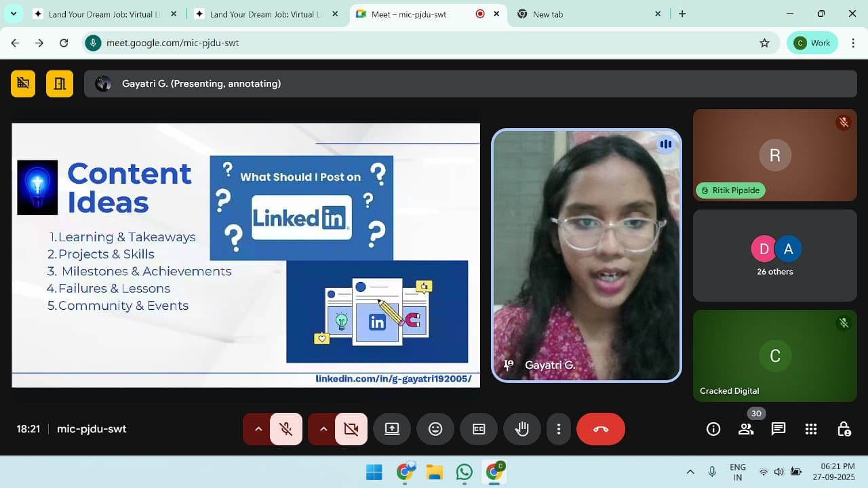Open the present screen share icon
The height and width of the screenshot is (488, 868).
click(x=392, y=429)
